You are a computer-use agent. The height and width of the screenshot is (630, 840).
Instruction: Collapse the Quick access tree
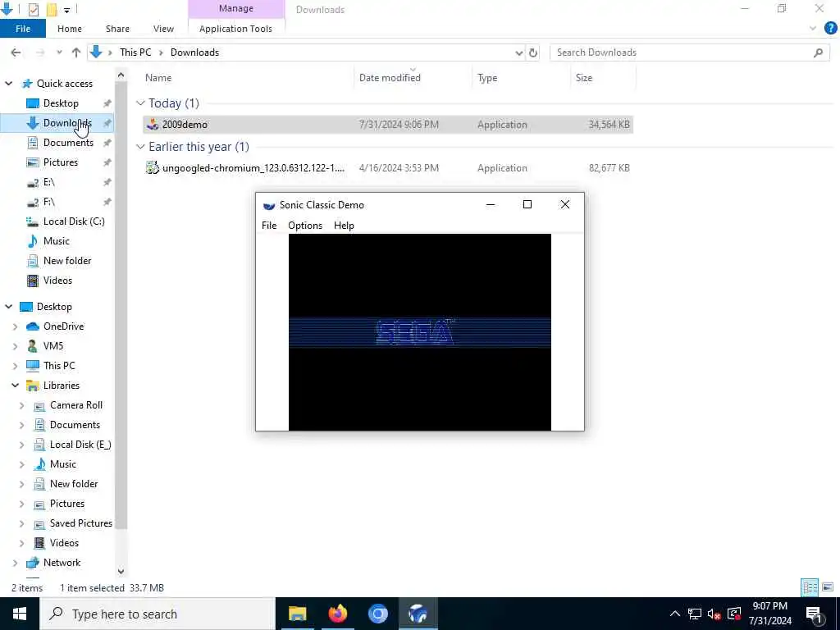point(9,84)
